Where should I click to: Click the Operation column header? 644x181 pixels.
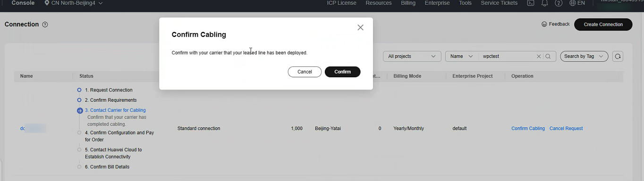[522, 76]
